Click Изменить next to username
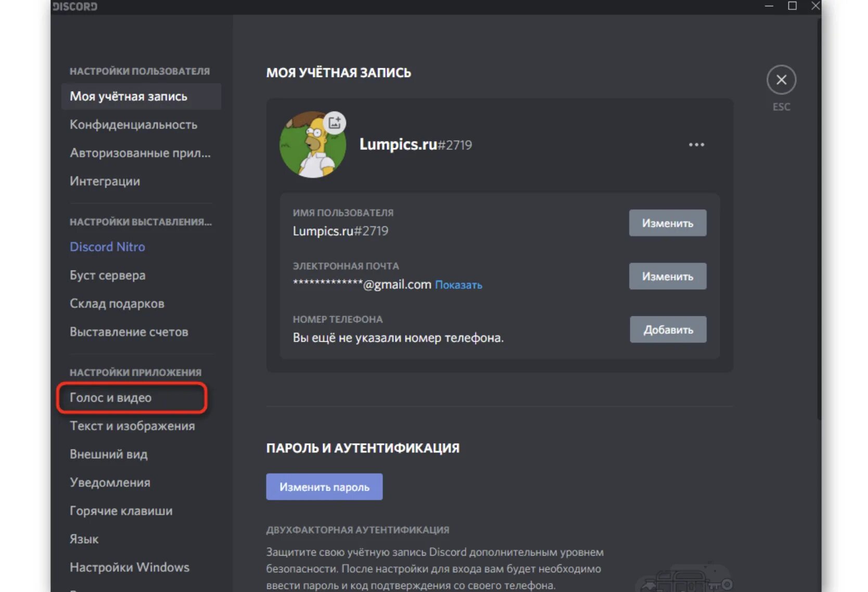Screen dimensions: 868x592 [x=668, y=223]
